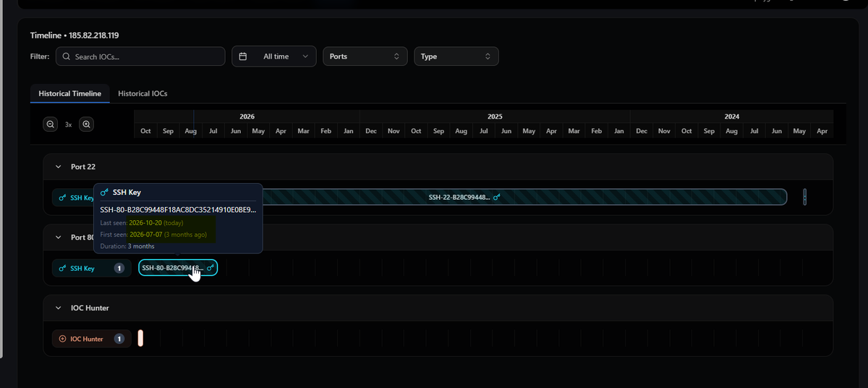The height and width of the screenshot is (388, 868).
Task: Click the 2026 year header
Action: 247,116
